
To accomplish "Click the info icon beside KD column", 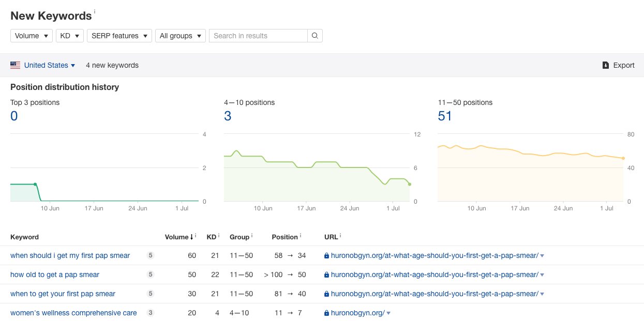I will (219, 236).
